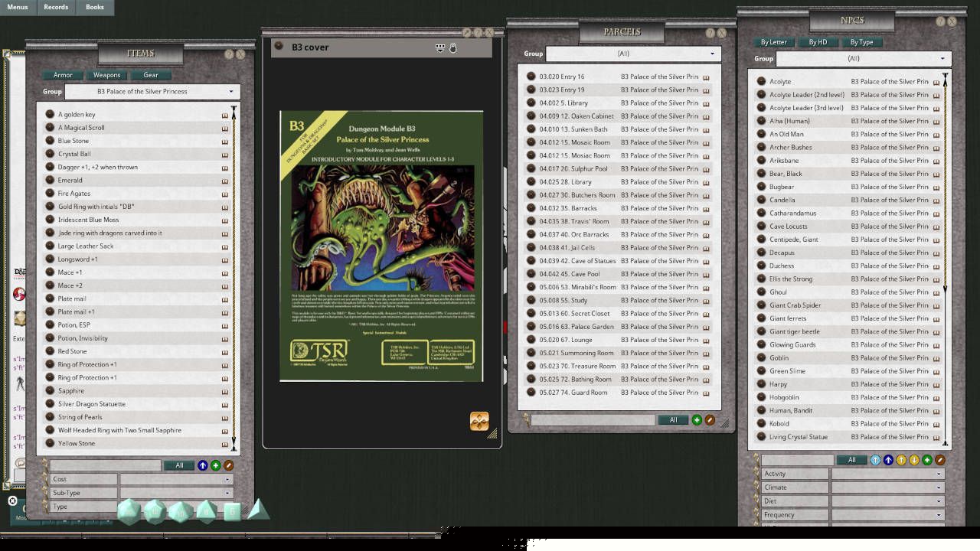Image resolution: width=980 pixels, height=551 pixels.
Task: Open help for NPCs window
Action: click(941, 21)
